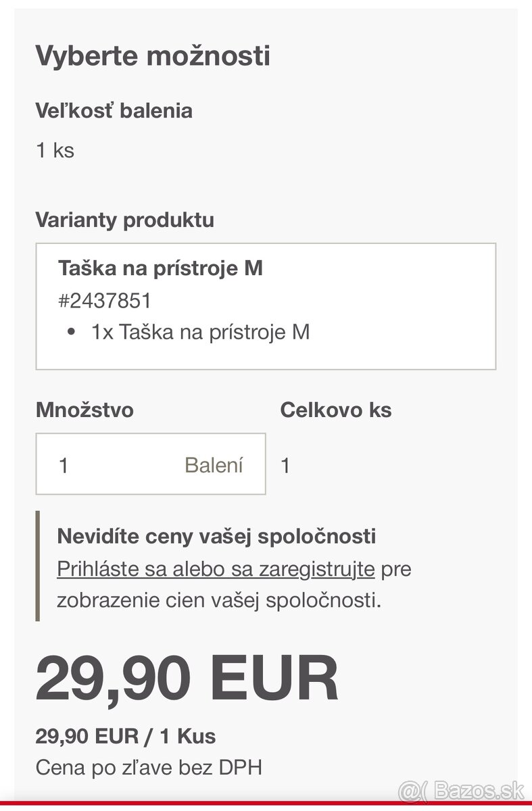Click the Celkovo ks value showing 1
The image size is (532, 811).
click(285, 464)
